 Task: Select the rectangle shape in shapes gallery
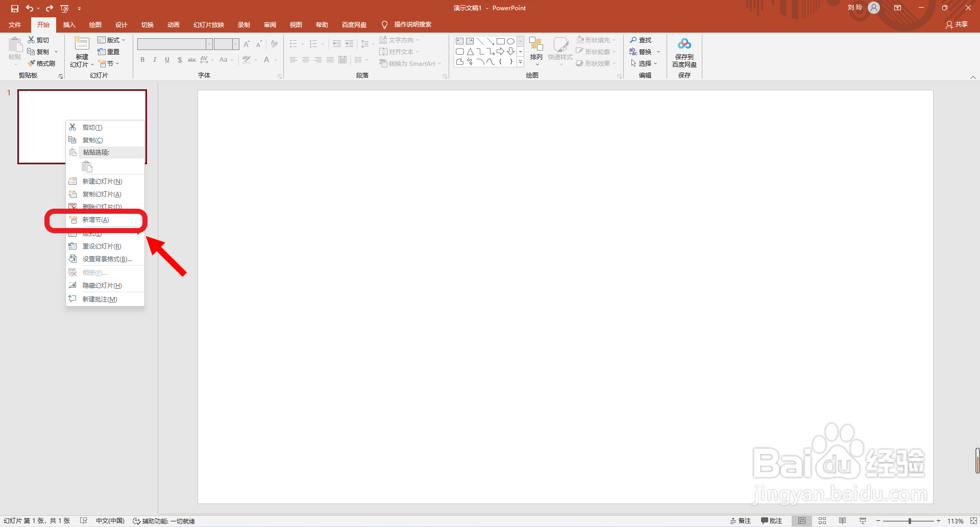501,41
